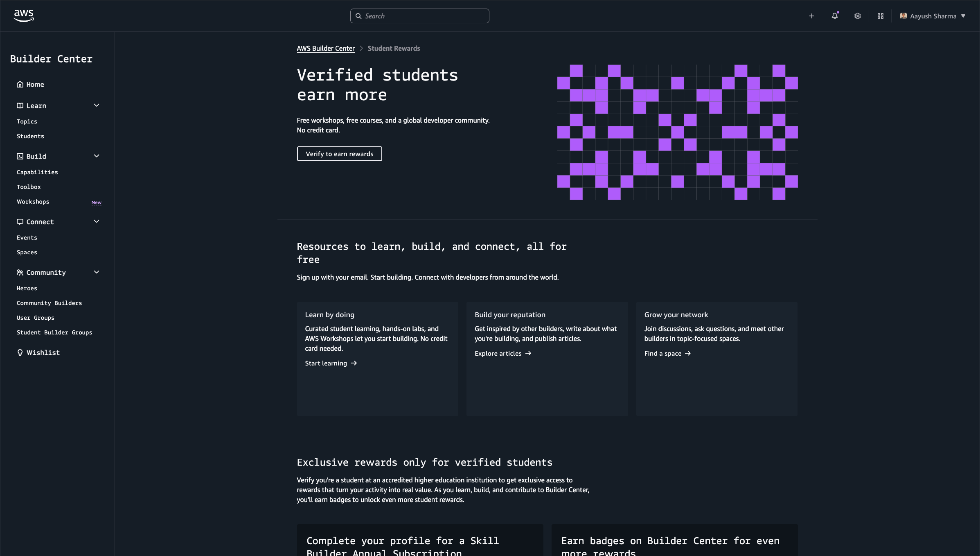Viewport: 980px width, 556px height.
Task: Open User Groups in sidebar
Action: pyautogui.click(x=36, y=318)
